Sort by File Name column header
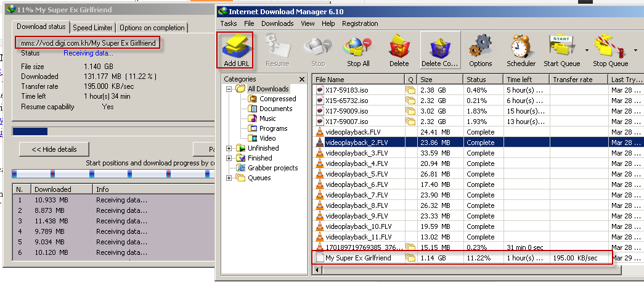The height and width of the screenshot is (282, 644). (359, 80)
